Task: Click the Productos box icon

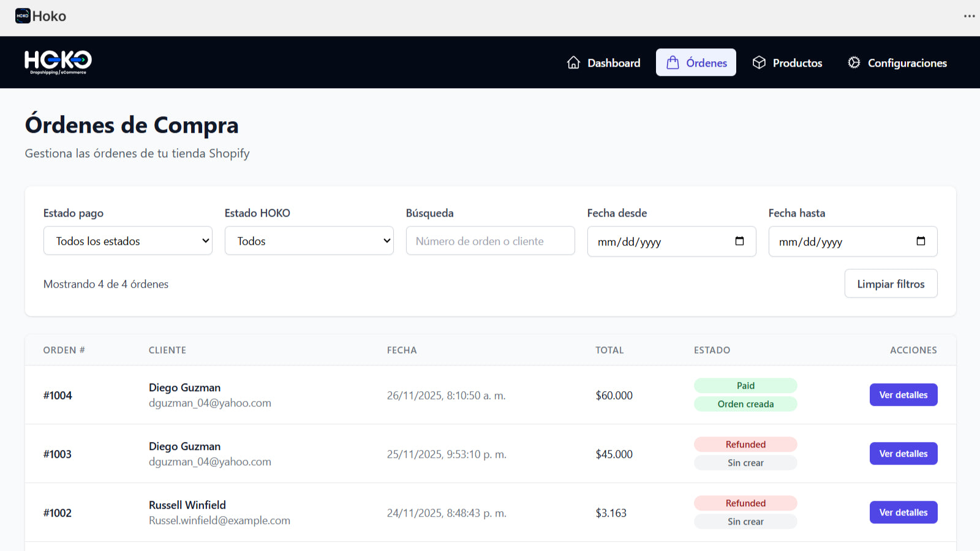Action: 759,62
